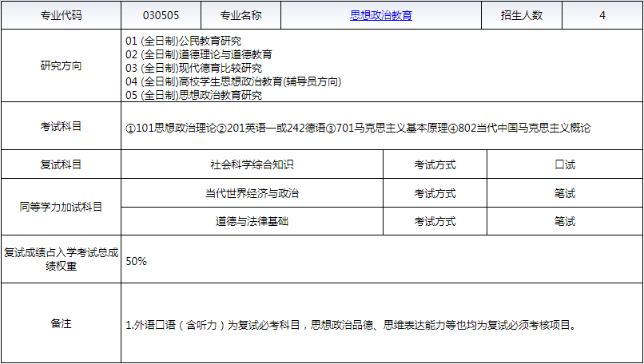Select direction 05 思想政治教育研究

point(193,95)
